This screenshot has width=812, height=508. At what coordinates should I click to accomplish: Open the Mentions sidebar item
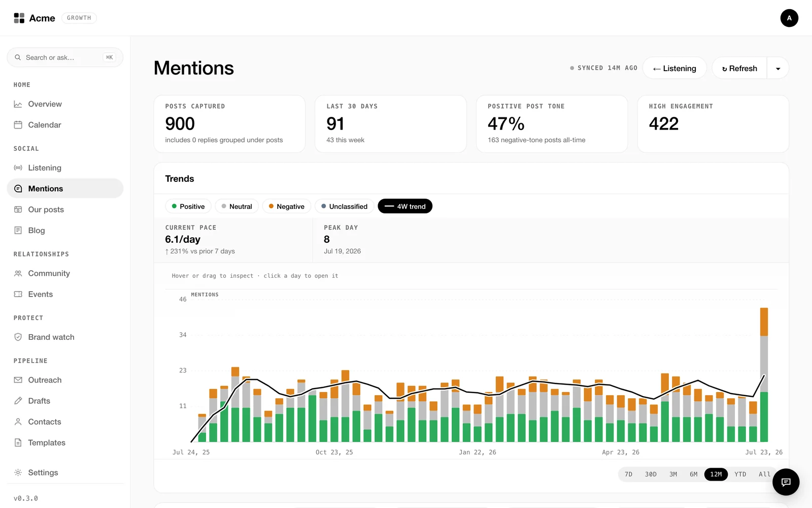65,188
